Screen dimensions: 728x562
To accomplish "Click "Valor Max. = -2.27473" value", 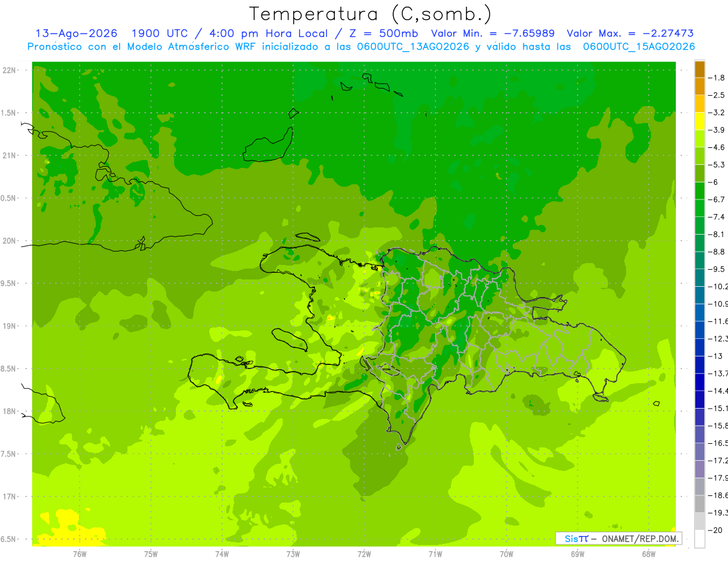I will [630, 33].
